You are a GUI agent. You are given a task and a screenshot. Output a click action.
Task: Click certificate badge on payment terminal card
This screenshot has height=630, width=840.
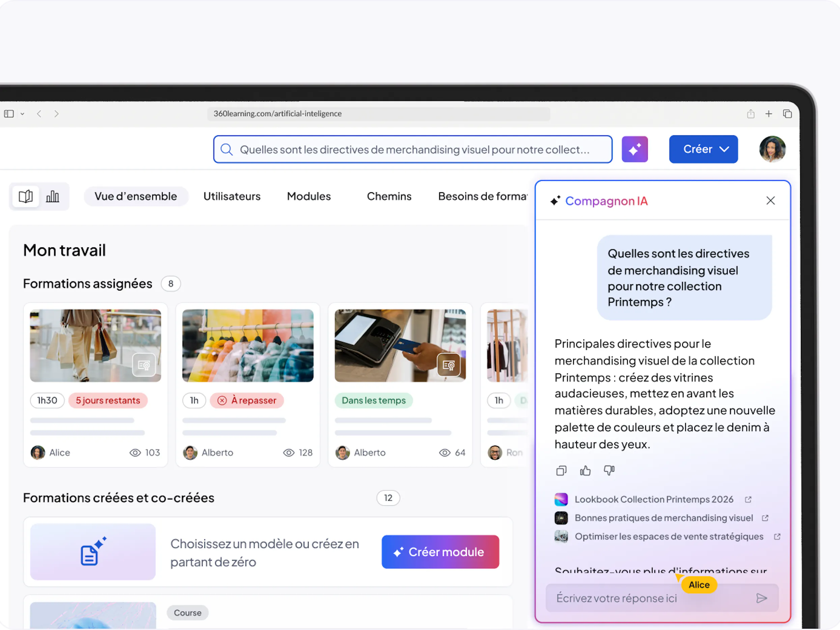448,365
